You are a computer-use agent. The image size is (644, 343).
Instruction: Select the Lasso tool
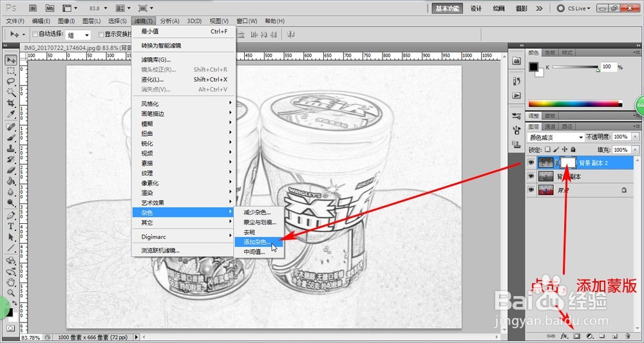(x=11, y=81)
